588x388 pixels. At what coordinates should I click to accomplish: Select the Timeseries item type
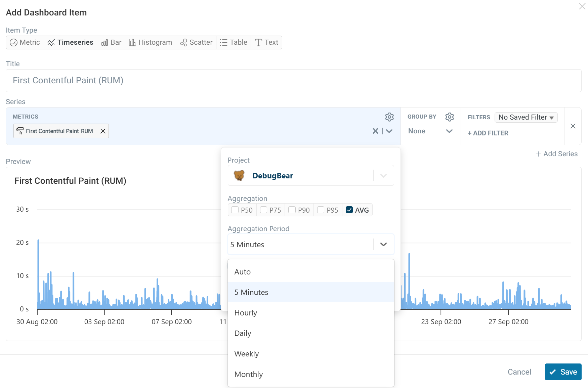pos(70,42)
